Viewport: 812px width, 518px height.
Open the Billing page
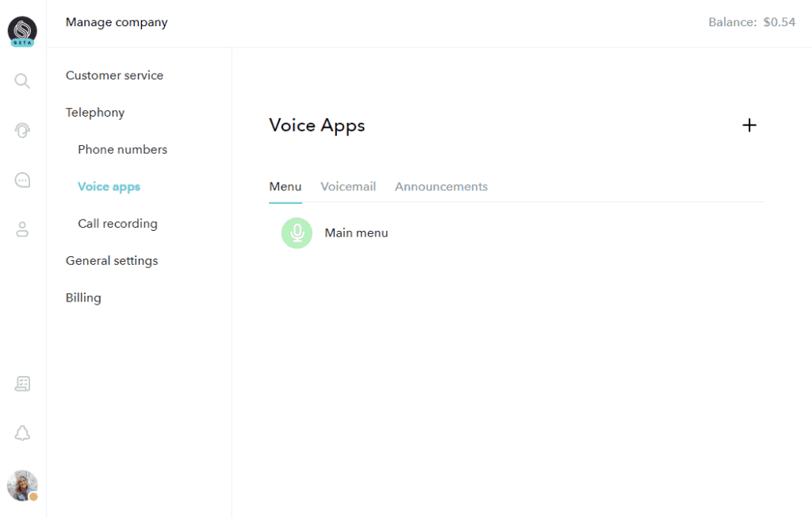pyautogui.click(x=83, y=297)
